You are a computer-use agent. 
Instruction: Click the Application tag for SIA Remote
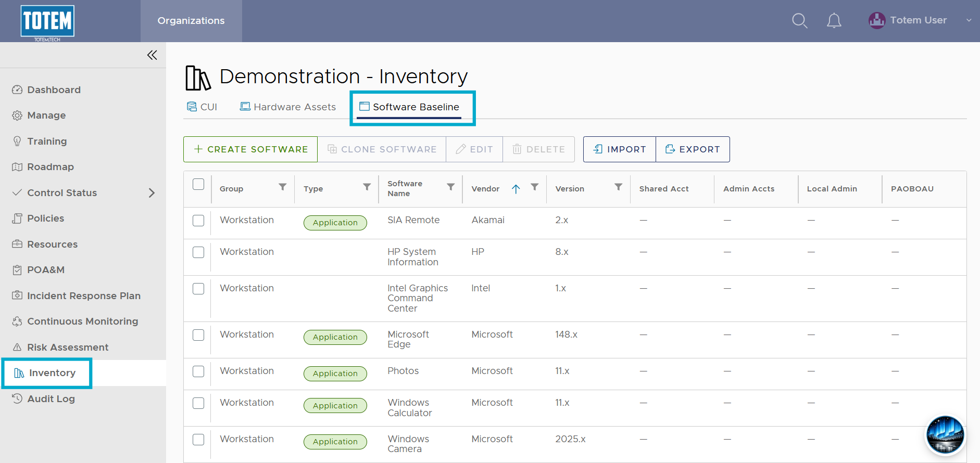tap(335, 223)
